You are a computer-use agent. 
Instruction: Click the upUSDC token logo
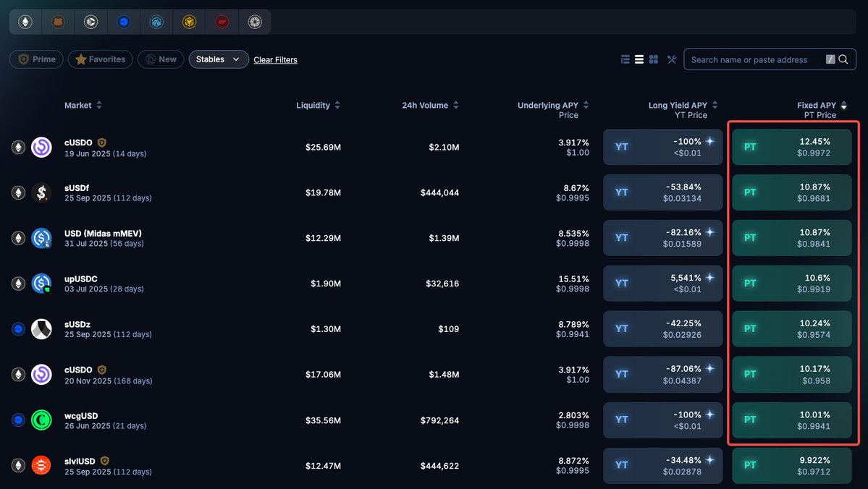pos(41,284)
